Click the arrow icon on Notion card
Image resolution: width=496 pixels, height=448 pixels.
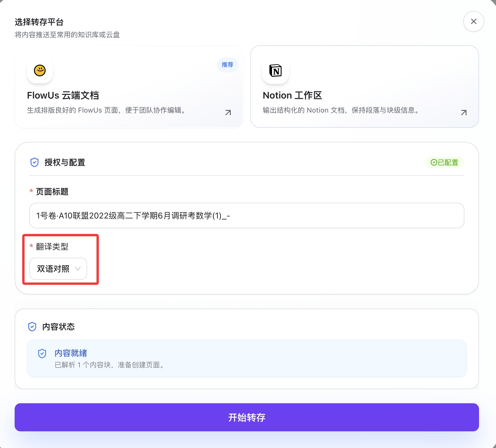464,112
